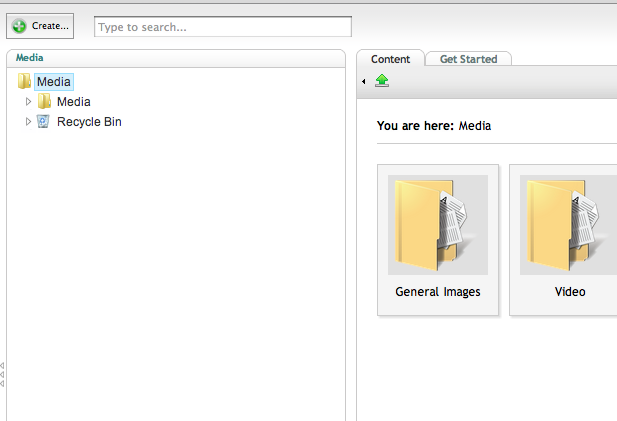The image size is (617, 421).
Task: Select the Recycle Bin label
Action: [x=89, y=122]
